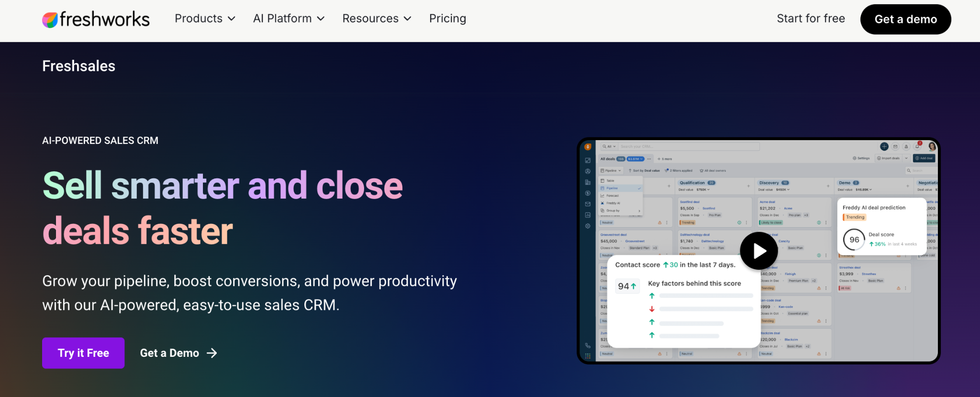Play the Freshsales product video

pyautogui.click(x=759, y=251)
